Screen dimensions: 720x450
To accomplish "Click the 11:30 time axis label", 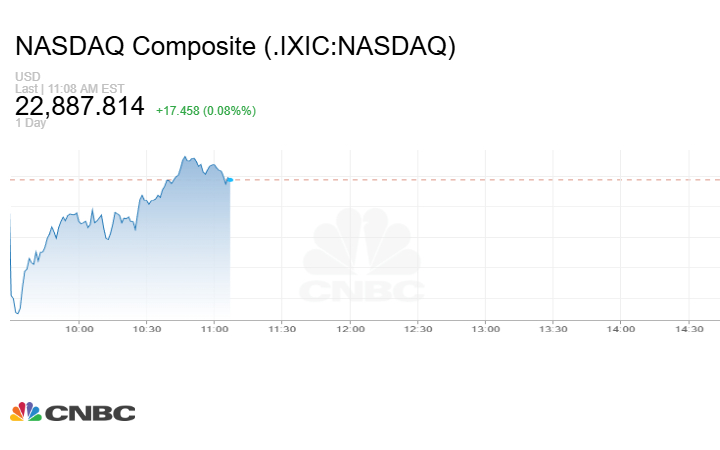I will [282, 329].
